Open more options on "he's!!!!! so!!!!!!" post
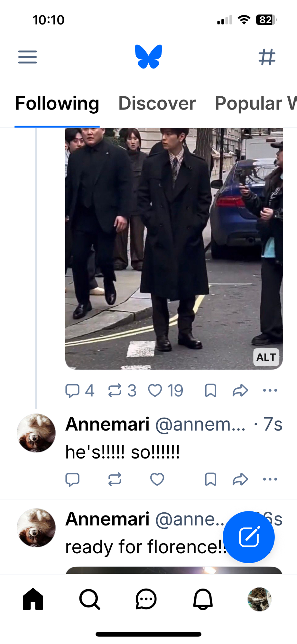The image size is (297, 644). tap(270, 479)
